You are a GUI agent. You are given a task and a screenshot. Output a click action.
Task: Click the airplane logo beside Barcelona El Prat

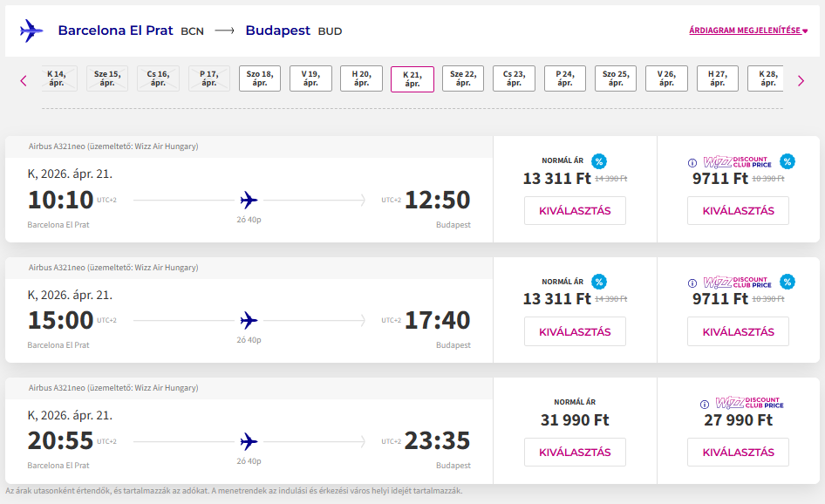pyautogui.click(x=31, y=31)
